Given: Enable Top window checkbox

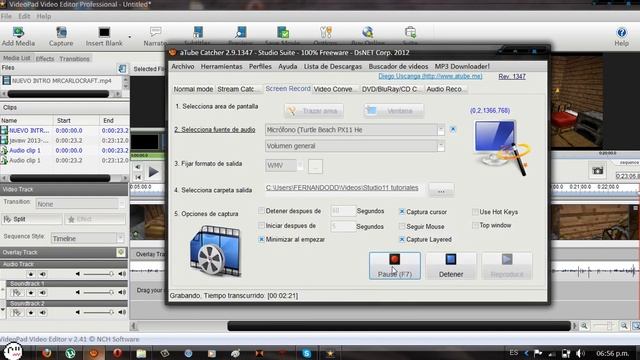Looking at the screenshot, I should 475,225.
